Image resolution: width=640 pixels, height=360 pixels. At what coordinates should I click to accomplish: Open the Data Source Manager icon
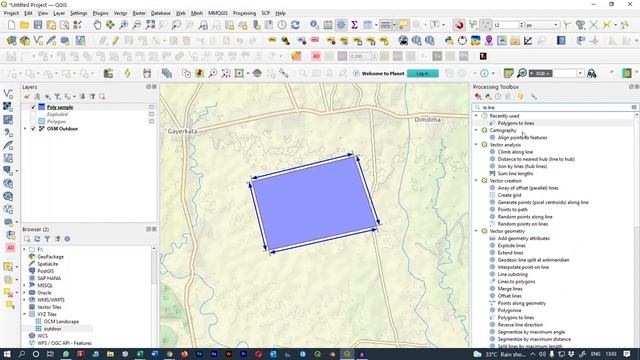coord(11,41)
